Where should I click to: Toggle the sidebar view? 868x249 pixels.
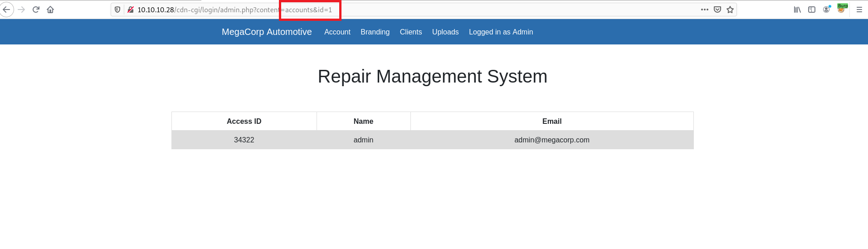pos(812,10)
